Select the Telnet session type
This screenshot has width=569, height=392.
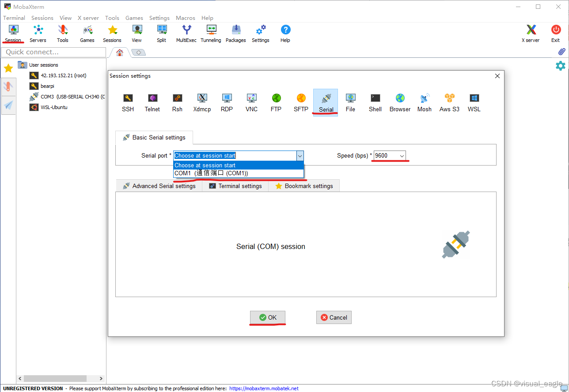click(x=152, y=103)
